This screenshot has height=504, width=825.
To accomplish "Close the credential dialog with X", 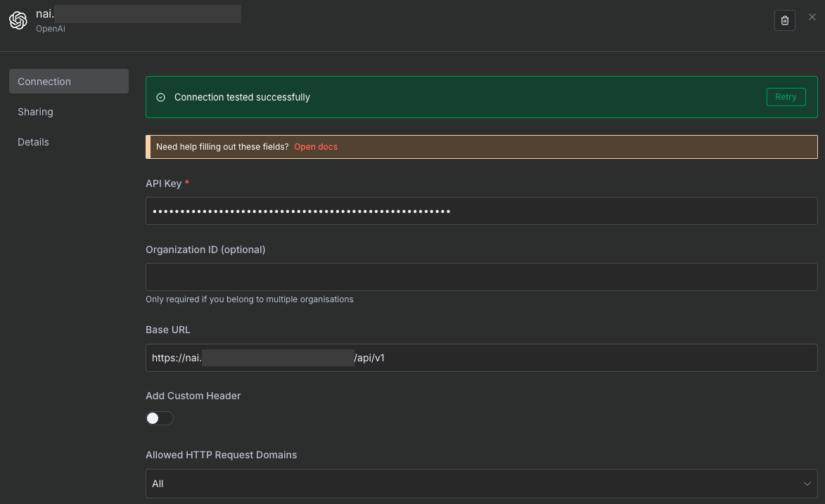I will [x=812, y=18].
